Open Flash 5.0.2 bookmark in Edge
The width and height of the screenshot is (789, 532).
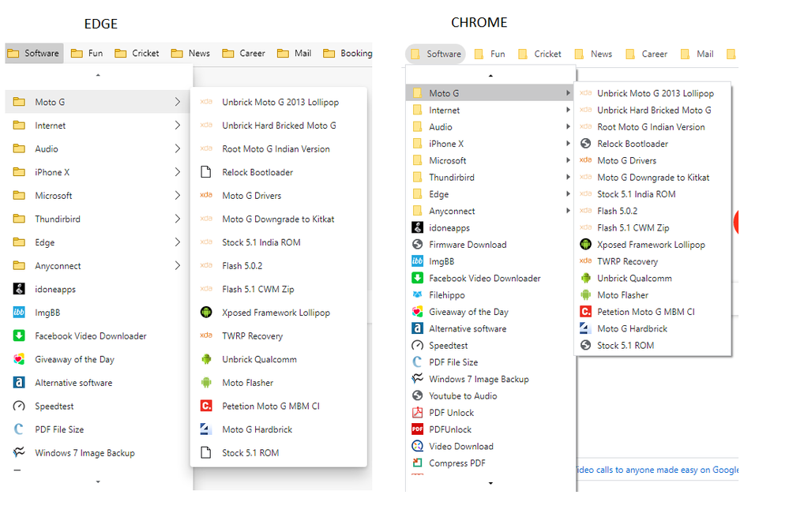[279, 265]
